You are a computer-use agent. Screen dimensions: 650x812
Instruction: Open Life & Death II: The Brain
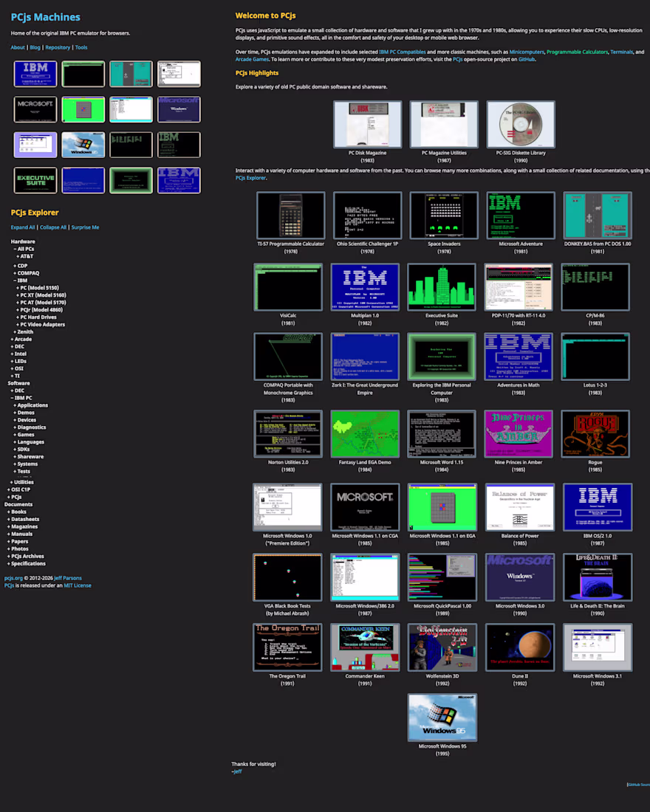tap(597, 577)
